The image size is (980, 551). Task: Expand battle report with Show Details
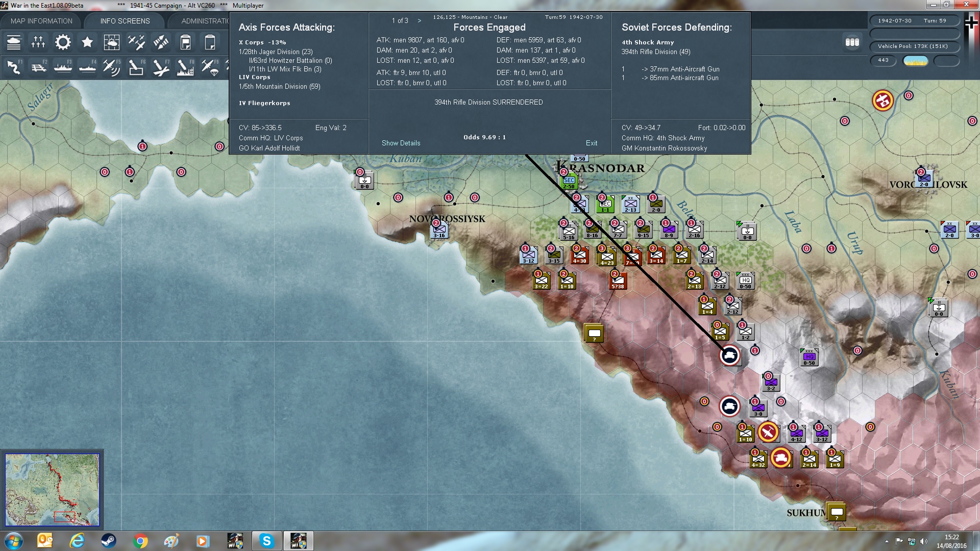click(401, 143)
